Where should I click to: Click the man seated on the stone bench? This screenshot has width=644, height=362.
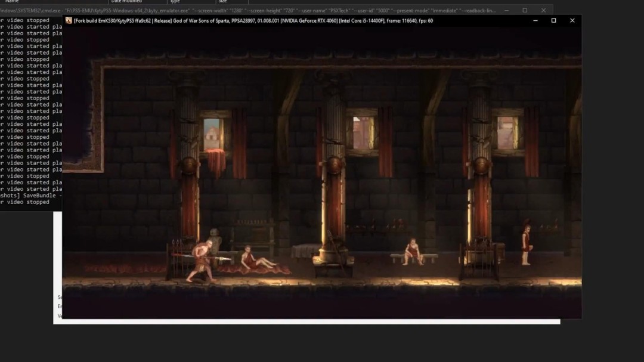point(414,252)
